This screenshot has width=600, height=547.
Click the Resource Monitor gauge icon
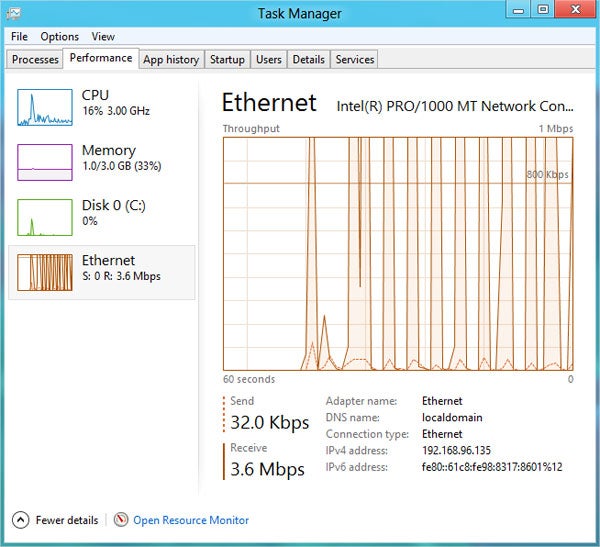(121, 520)
